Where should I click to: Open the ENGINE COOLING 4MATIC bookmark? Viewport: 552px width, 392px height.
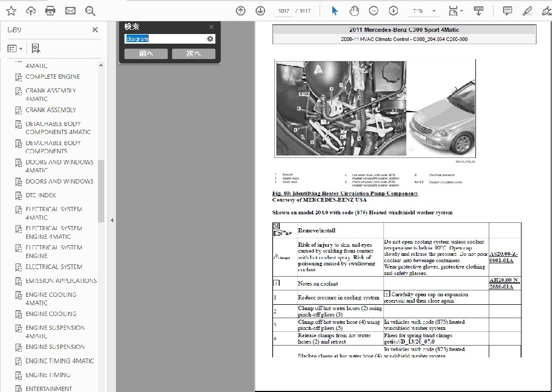pyautogui.click(x=51, y=299)
